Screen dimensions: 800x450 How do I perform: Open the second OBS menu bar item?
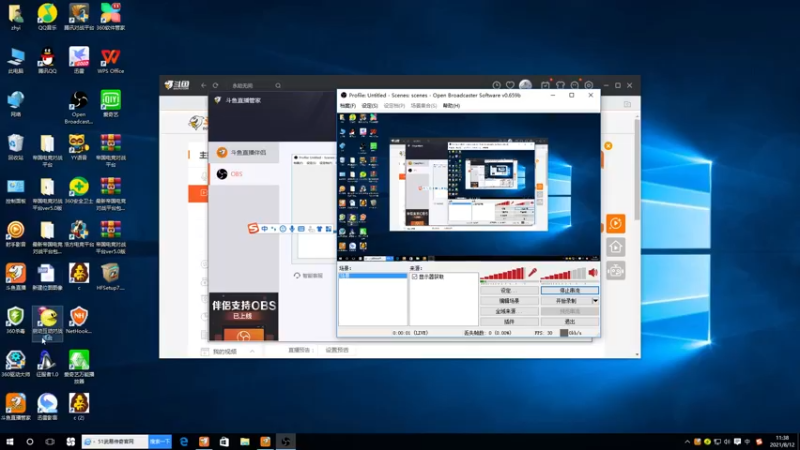369,106
